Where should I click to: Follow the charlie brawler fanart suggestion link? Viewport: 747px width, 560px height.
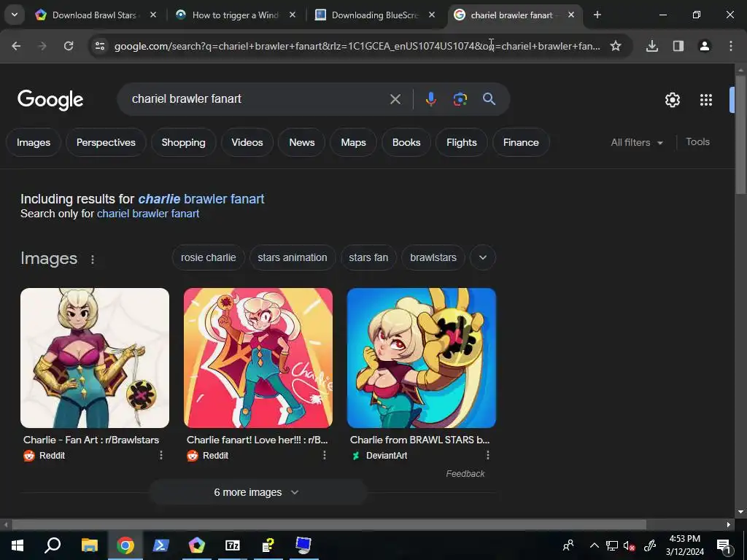pyautogui.click(x=201, y=198)
